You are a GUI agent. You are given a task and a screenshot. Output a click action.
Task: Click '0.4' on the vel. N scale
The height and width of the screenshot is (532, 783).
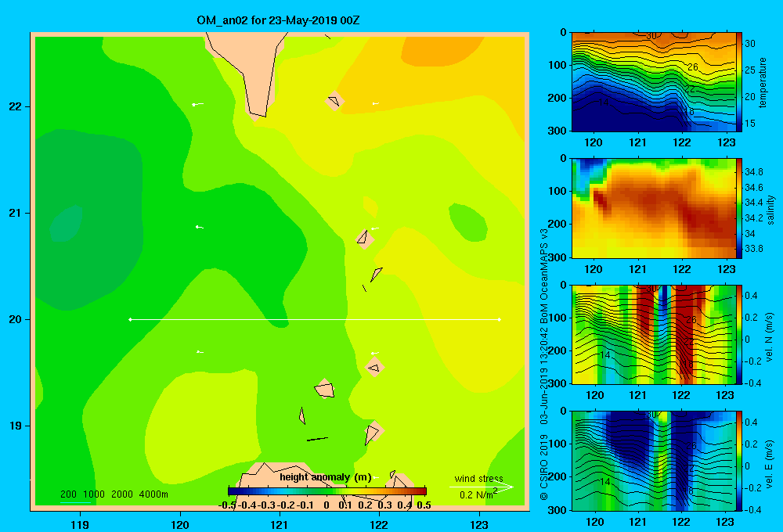pos(751,296)
